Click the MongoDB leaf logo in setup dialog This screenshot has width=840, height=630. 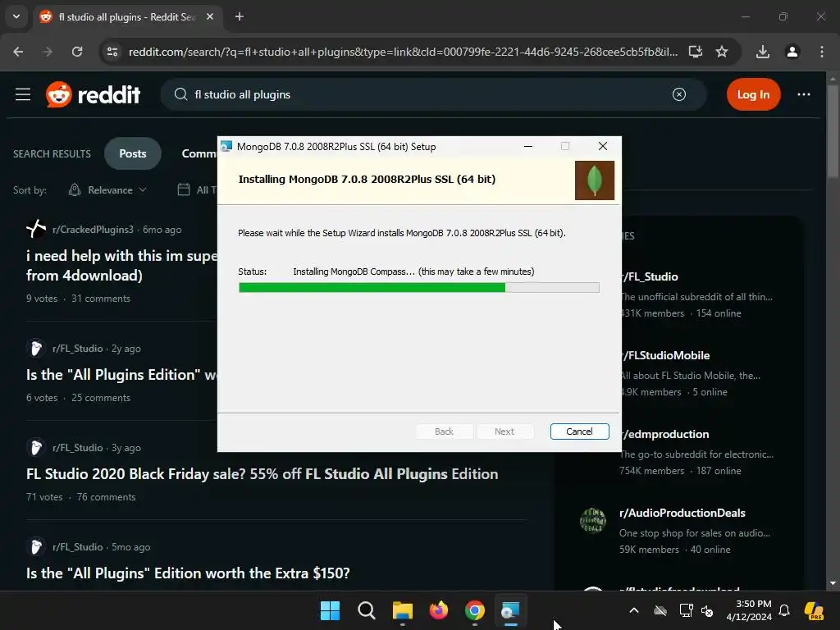click(x=594, y=180)
